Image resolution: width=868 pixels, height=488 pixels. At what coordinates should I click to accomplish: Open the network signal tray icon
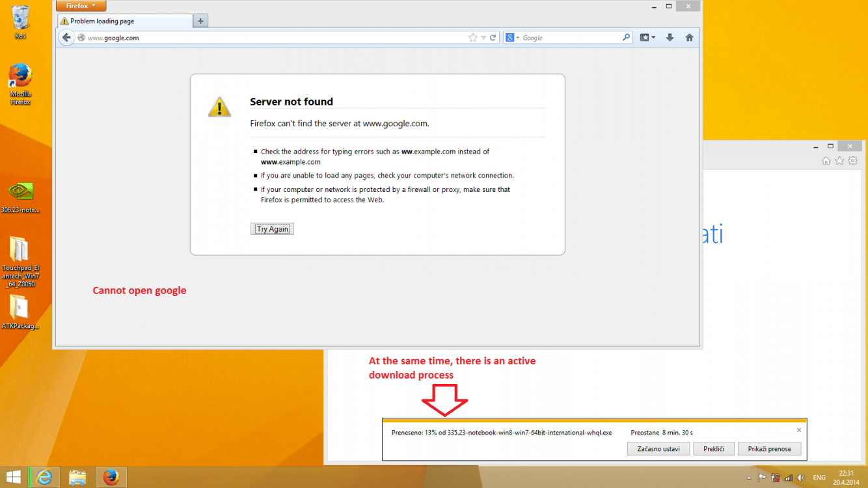coord(788,478)
